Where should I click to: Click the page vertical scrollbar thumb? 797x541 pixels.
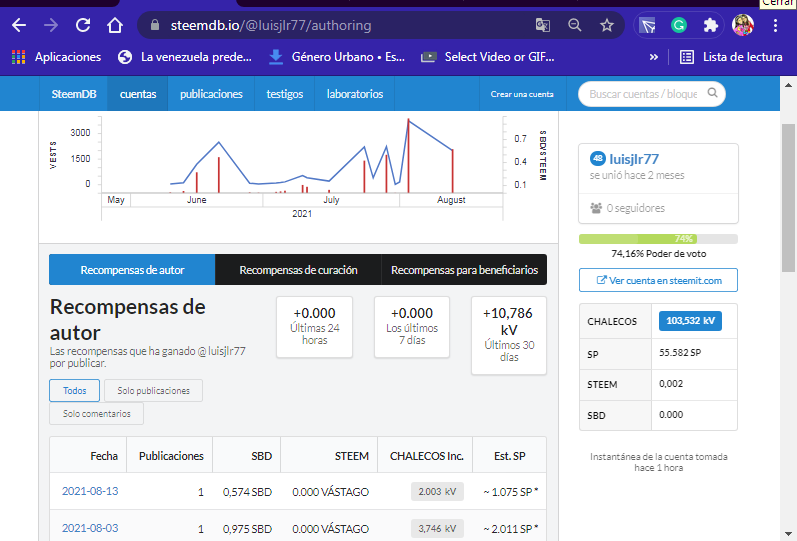click(x=788, y=197)
